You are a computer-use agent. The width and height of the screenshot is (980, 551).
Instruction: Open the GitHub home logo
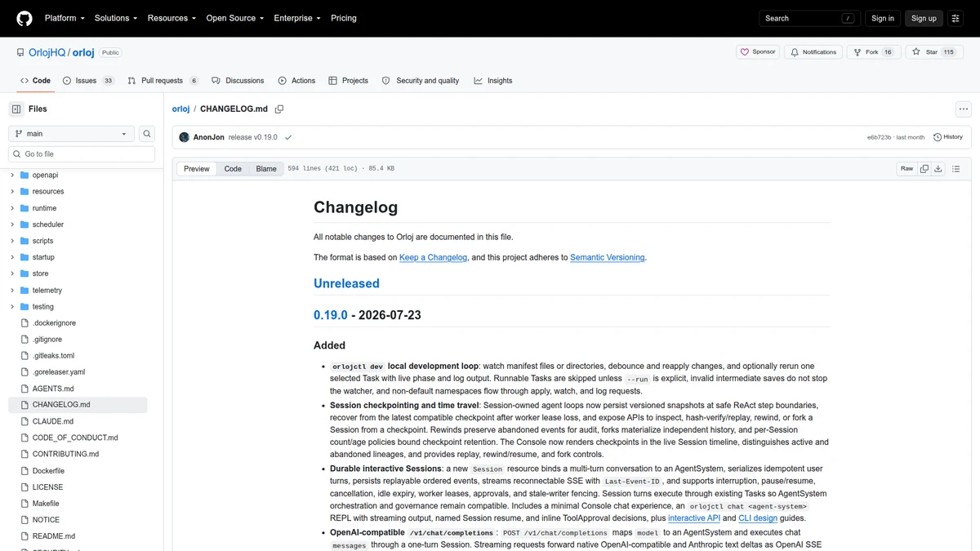[x=24, y=18]
